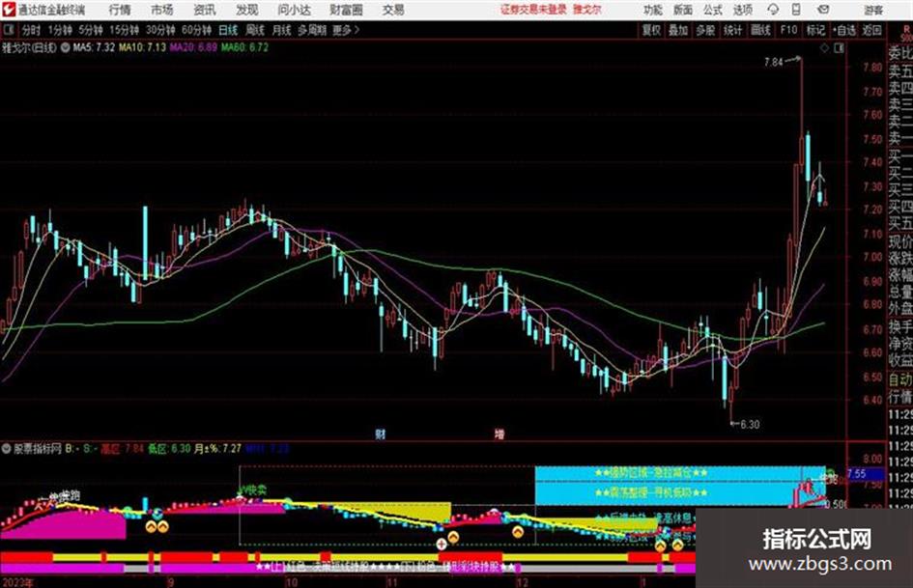Toggle the side panel icon beside diamond
Screen dimensions: 913x588
[839, 48]
